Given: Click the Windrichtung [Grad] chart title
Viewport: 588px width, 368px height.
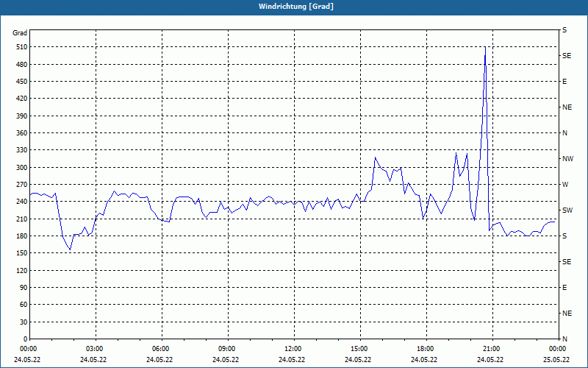Looking at the screenshot, I should [x=296, y=7].
